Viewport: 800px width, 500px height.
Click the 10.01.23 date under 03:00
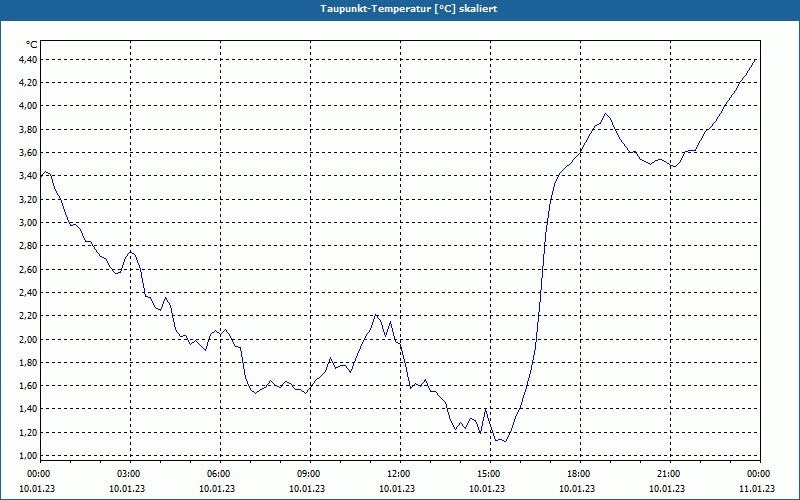[x=127, y=489]
